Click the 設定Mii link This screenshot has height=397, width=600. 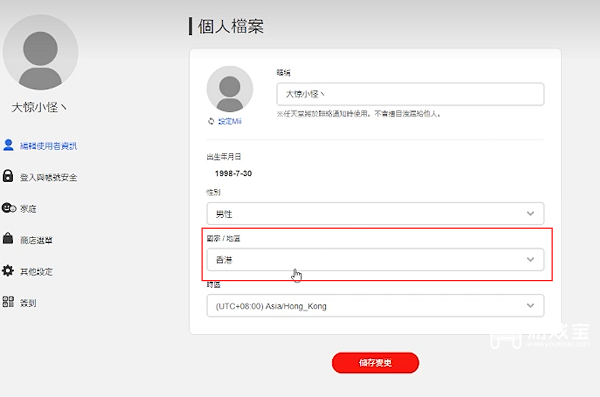230,121
